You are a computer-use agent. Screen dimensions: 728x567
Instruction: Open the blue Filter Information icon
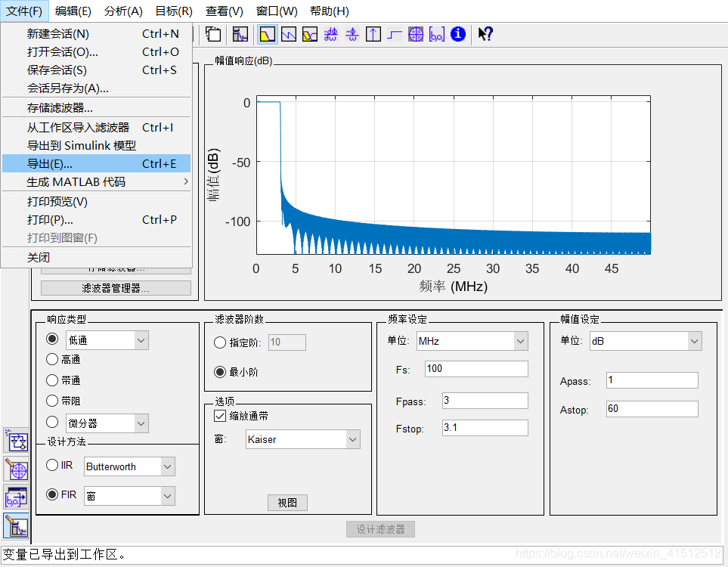point(458,34)
